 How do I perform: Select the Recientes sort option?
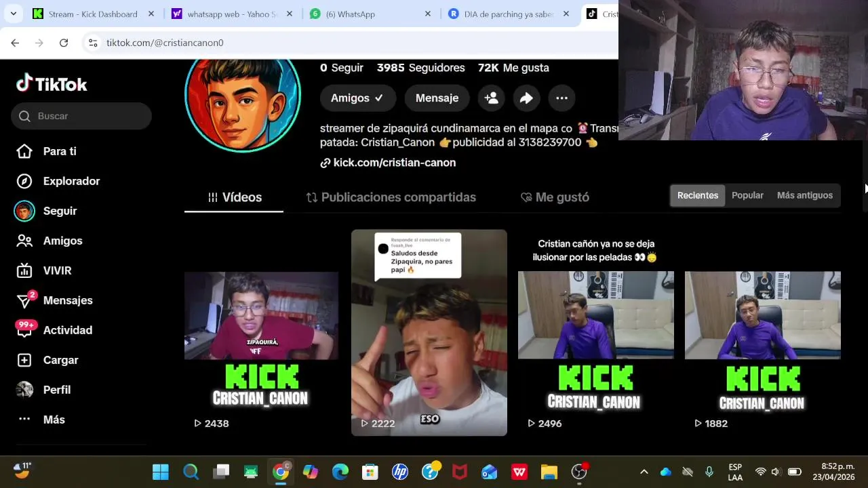697,195
